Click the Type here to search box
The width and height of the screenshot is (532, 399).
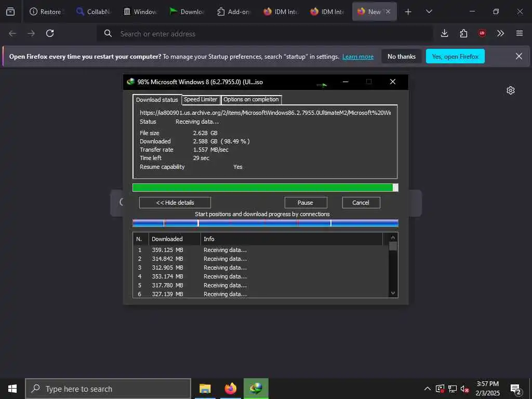pyautogui.click(x=108, y=389)
